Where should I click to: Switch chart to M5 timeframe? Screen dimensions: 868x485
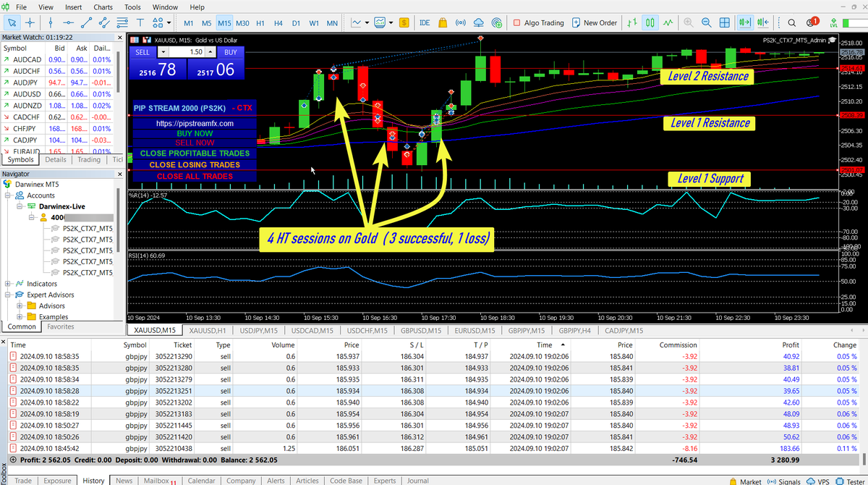click(x=206, y=22)
